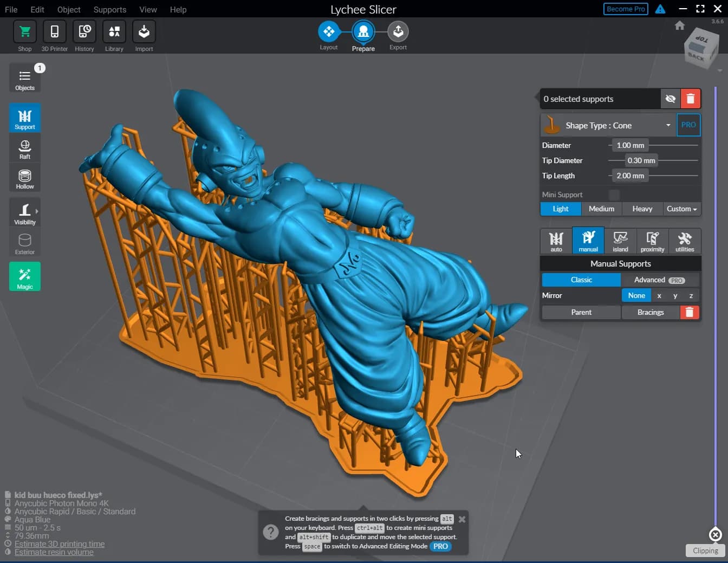
Task: Set Mirror to y axis
Action: coord(675,295)
